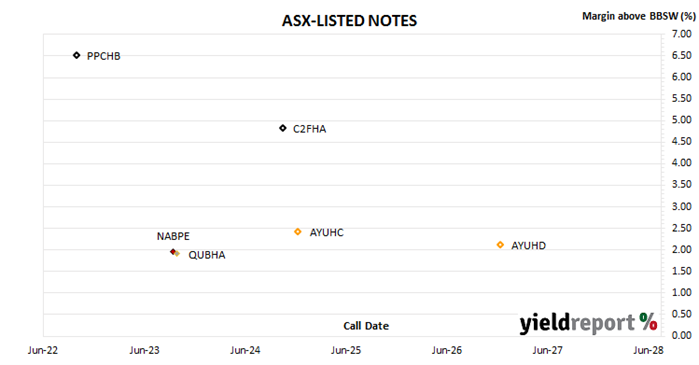Click the yieldreport percent logo icon

tap(648, 321)
